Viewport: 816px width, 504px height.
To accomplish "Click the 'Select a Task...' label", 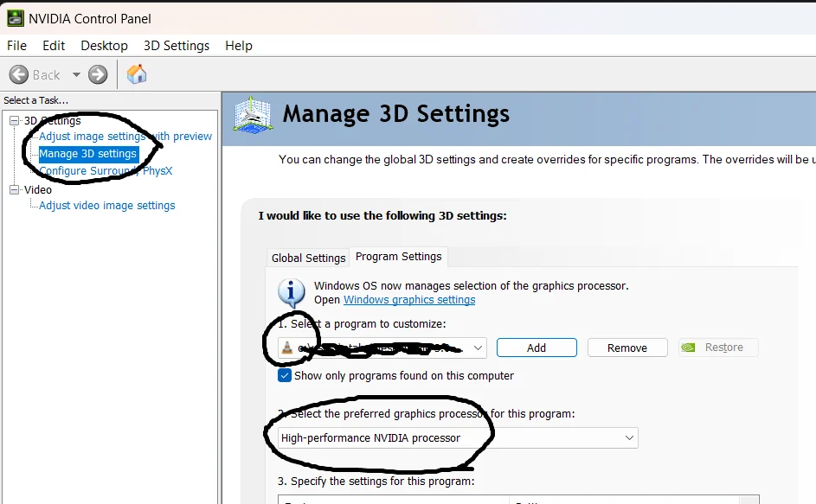I will 35,100.
